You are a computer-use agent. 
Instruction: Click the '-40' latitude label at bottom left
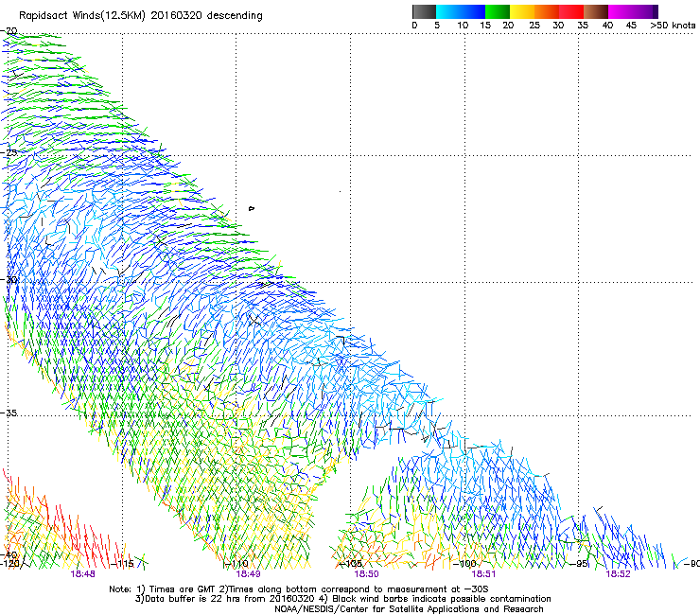click(x=9, y=554)
